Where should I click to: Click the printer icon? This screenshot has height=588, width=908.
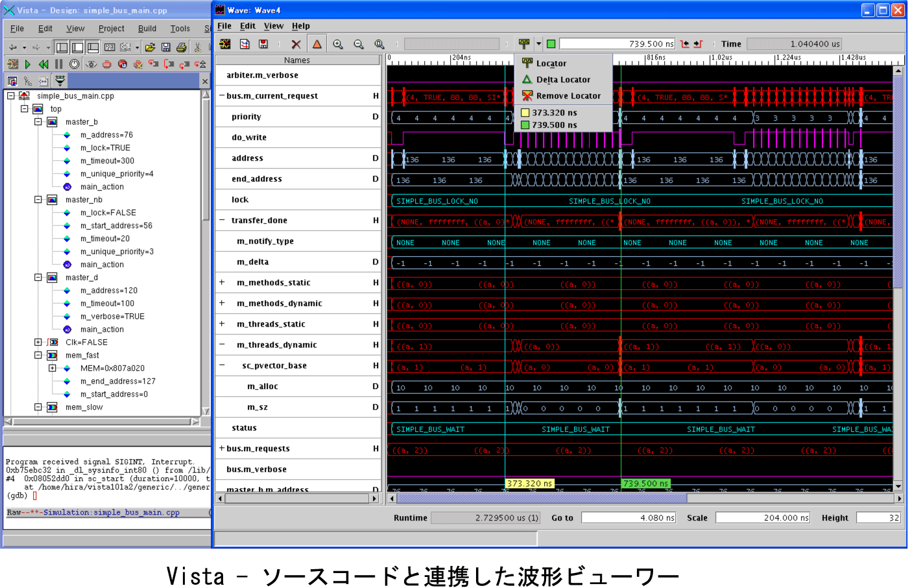point(182,47)
